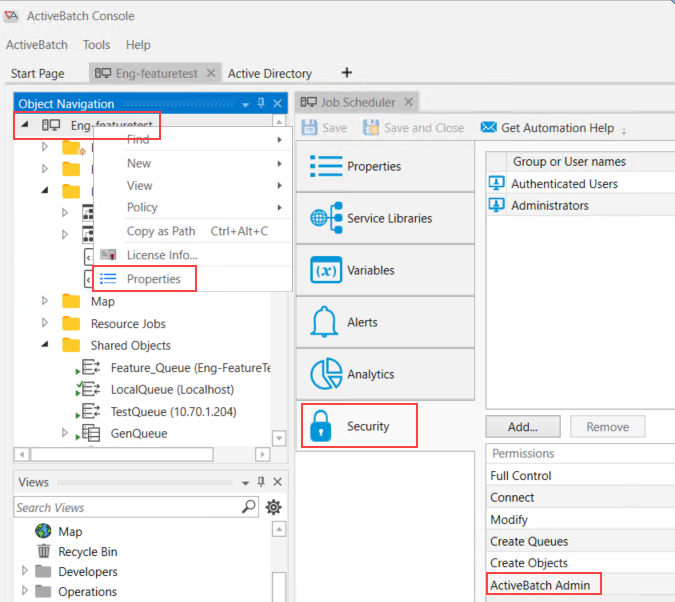Click the Get Automation Help envelope icon
This screenshot has height=602, width=675.
(x=488, y=128)
